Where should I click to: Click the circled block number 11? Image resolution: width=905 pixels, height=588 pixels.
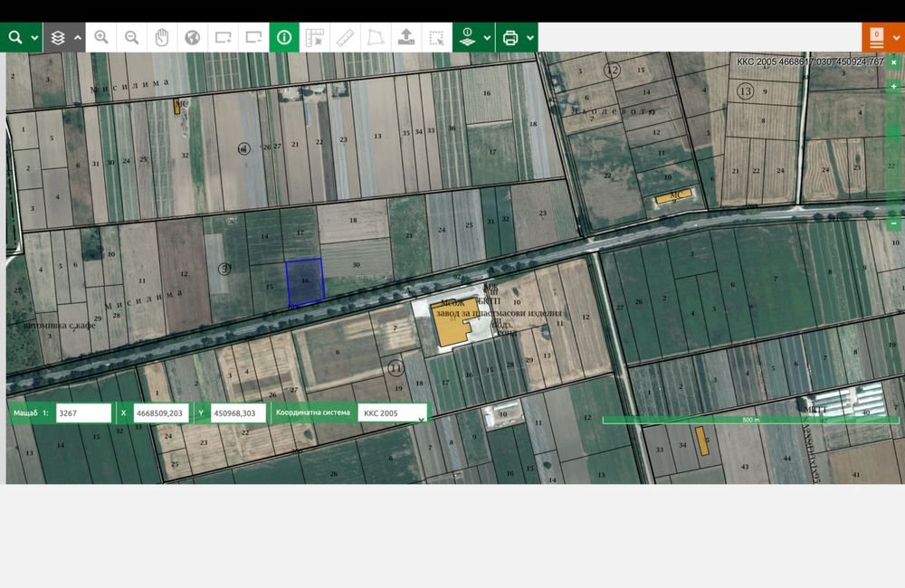point(395,367)
